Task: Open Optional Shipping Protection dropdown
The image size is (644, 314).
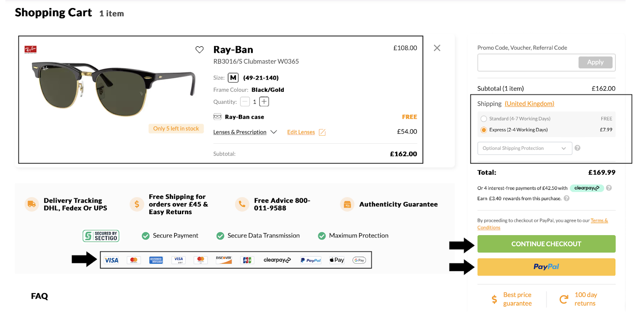Action: (524, 148)
